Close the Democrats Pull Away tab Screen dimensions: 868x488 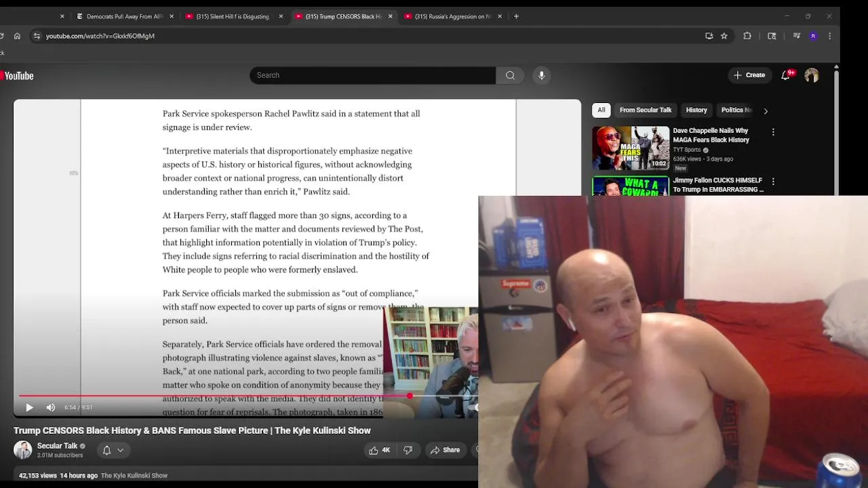click(x=171, y=16)
